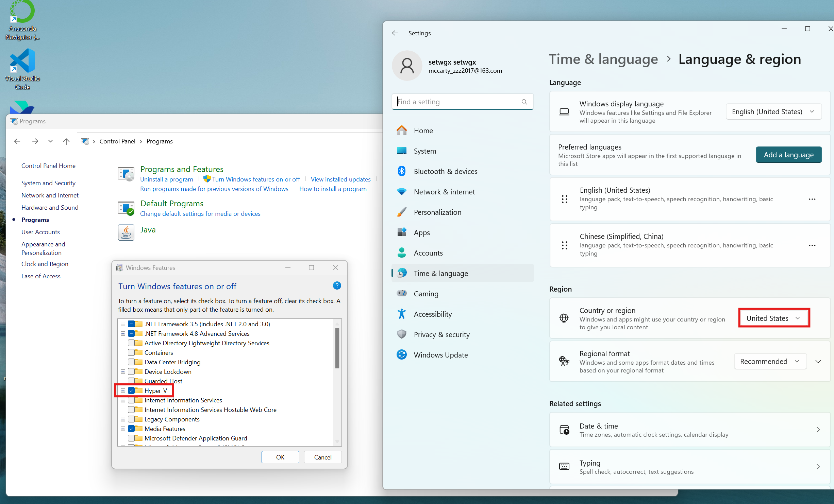The width and height of the screenshot is (834, 504).
Task: Click OK in Windows Features dialog
Action: pyautogui.click(x=280, y=457)
